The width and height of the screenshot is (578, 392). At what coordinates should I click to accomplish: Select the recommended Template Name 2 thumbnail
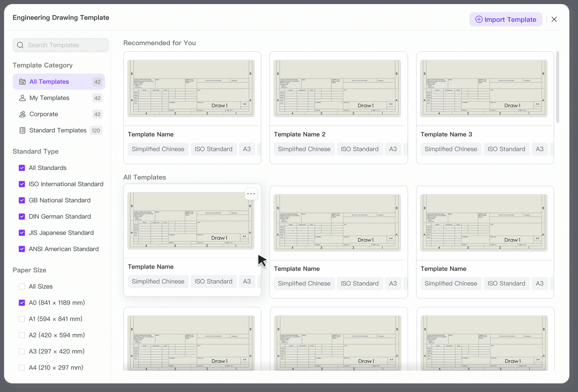(x=337, y=88)
